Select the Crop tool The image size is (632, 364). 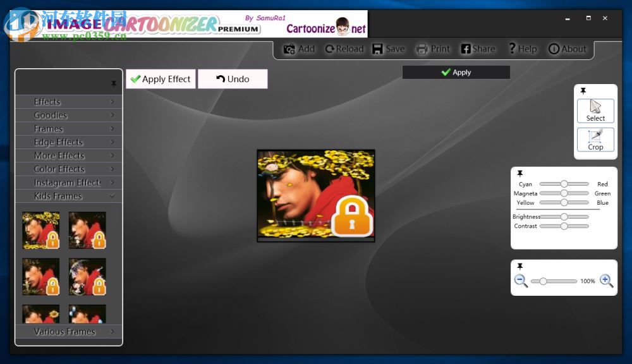click(x=595, y=140)
